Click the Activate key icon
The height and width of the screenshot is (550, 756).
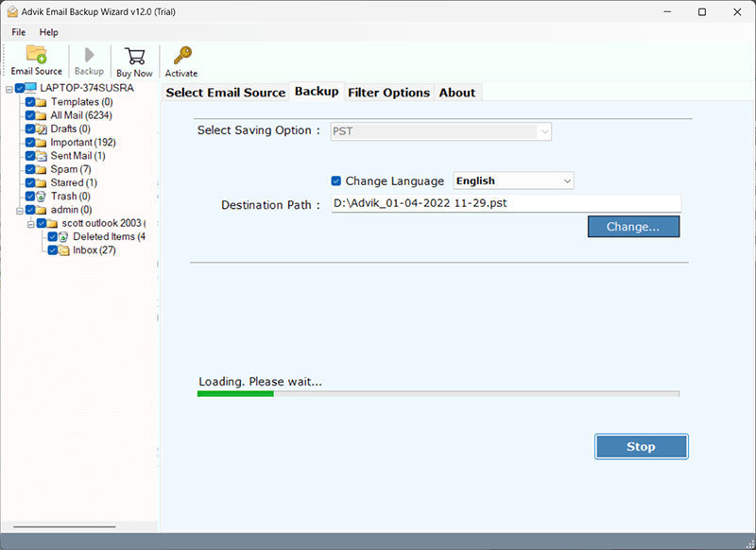[x=182, y=56]
